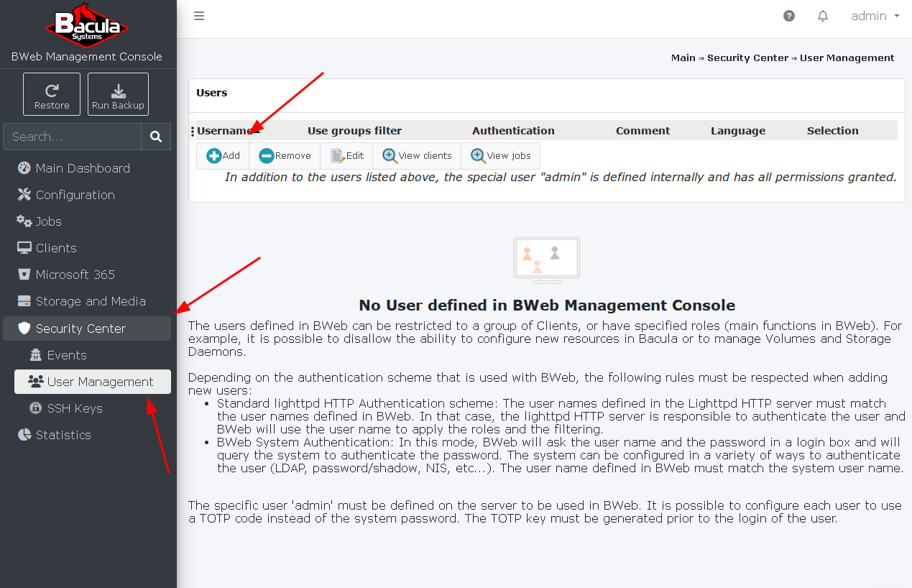Click the users illustration image
Screen dimensions: 912x588
coord(547,260)
